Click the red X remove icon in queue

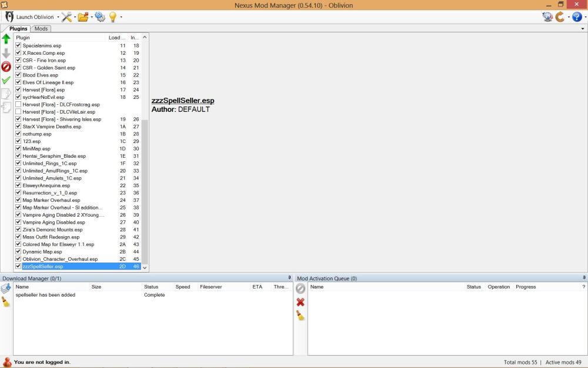point(300,302)
